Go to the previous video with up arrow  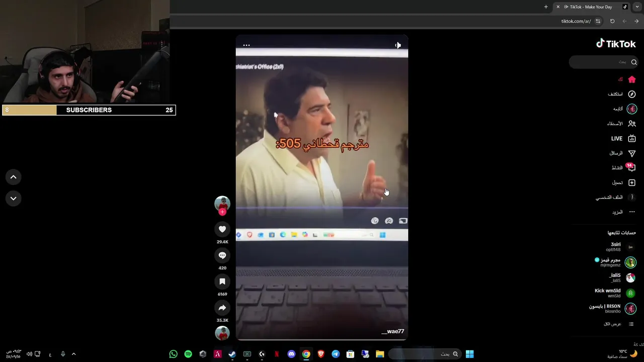pyautogui.click(x=14, y=177)
